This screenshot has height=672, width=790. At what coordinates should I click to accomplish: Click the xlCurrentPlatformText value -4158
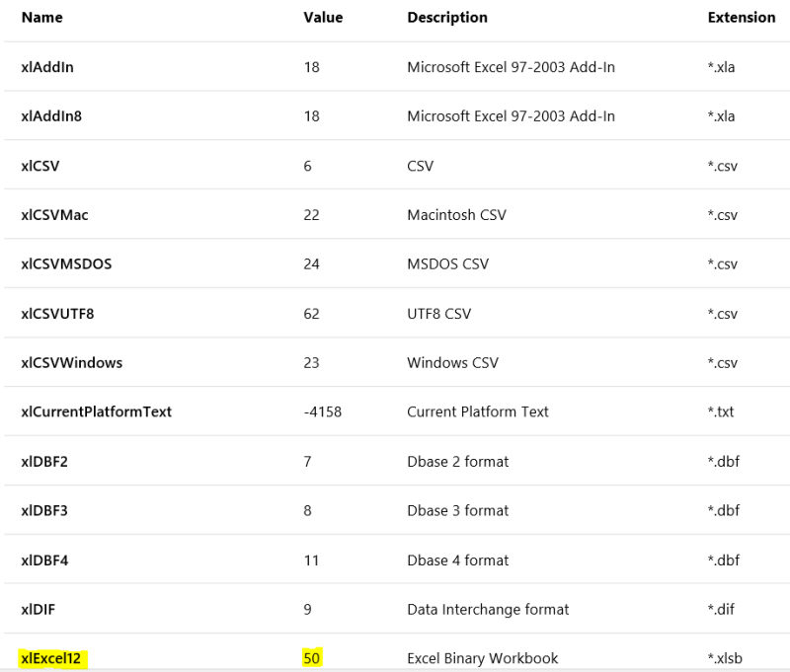pyautogui.click(x=323, y=411)
